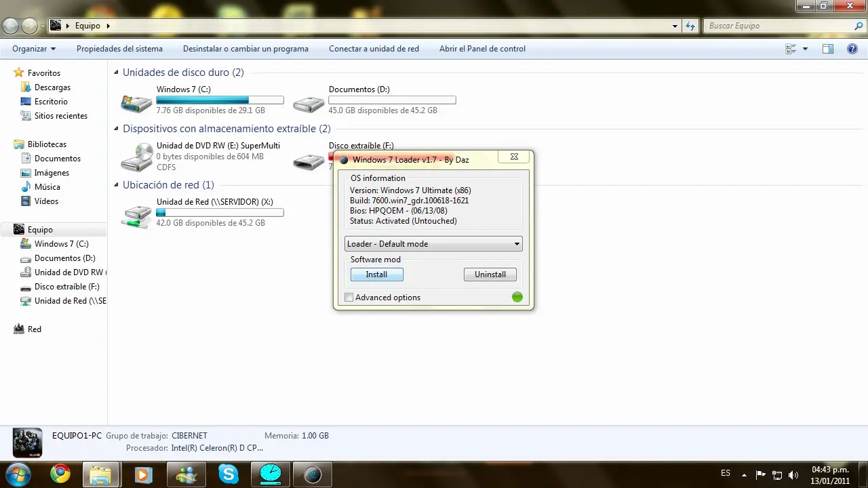Open Google Chrome from the taskbar
The image size is (868, 488).
tap(61, 474)
